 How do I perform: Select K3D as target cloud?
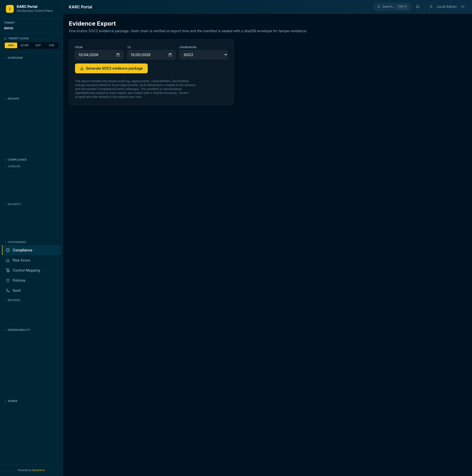click(51, 45)
